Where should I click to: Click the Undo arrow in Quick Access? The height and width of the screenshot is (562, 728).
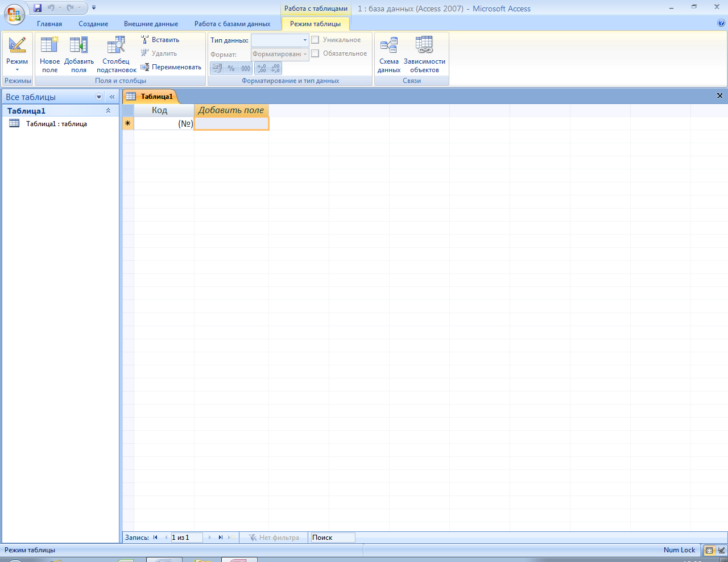click(x=51, y=8)
